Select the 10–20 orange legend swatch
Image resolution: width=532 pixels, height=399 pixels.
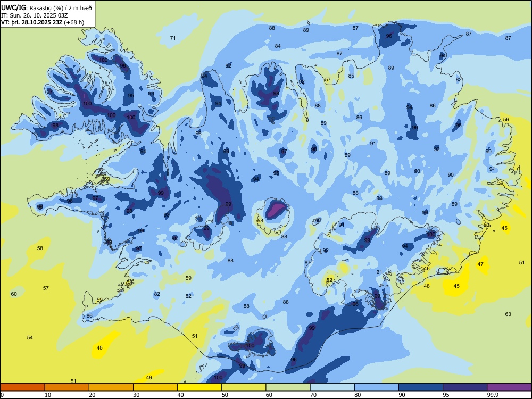click(x=67, y=387)
